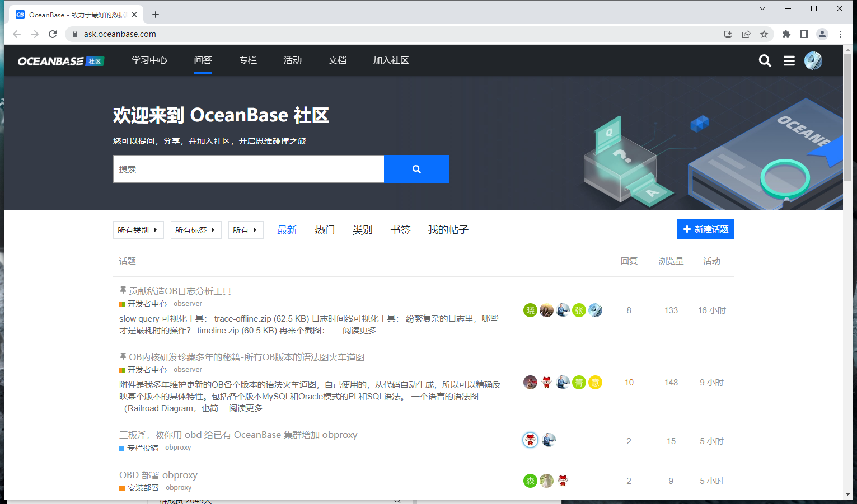Open the tab search chevron
This screenshot has width=857, height=504.
click(762, 8)
